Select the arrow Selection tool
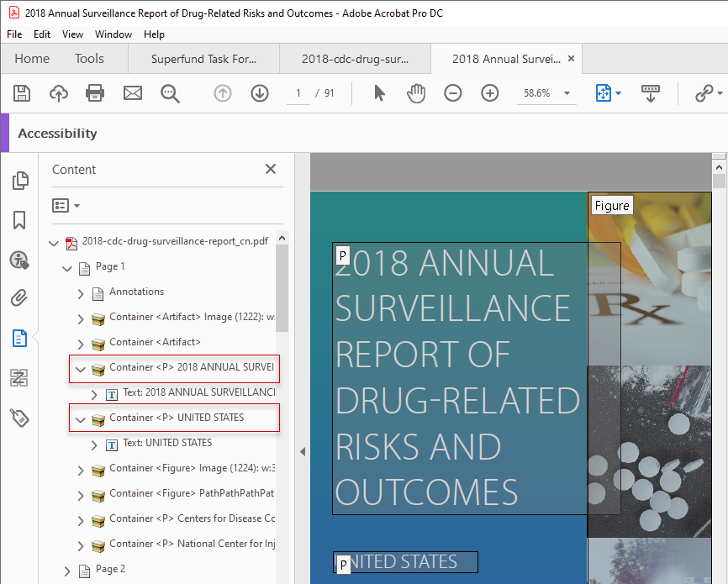Viewport: 728px width, 584px height. pos(379,93)
